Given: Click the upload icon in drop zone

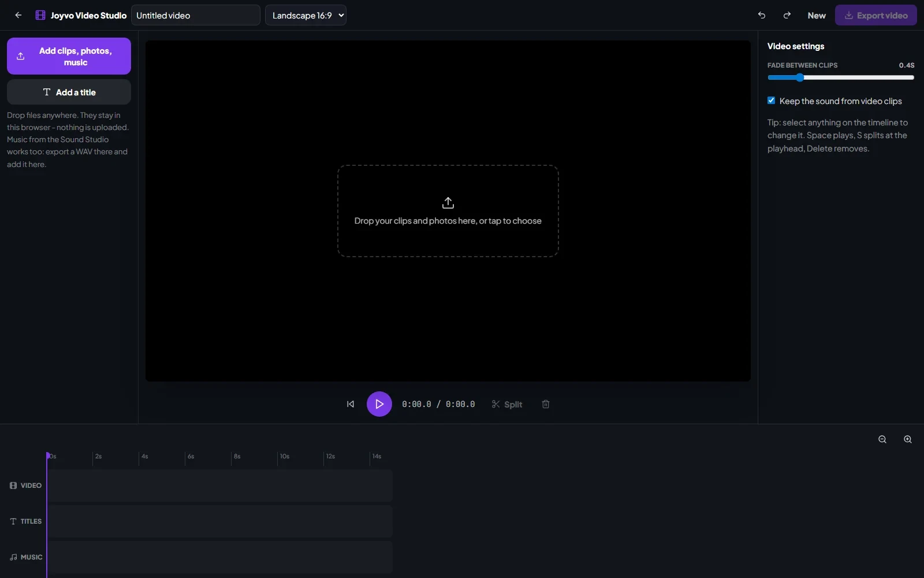Looking at the screenshot, I should [448, 203].
